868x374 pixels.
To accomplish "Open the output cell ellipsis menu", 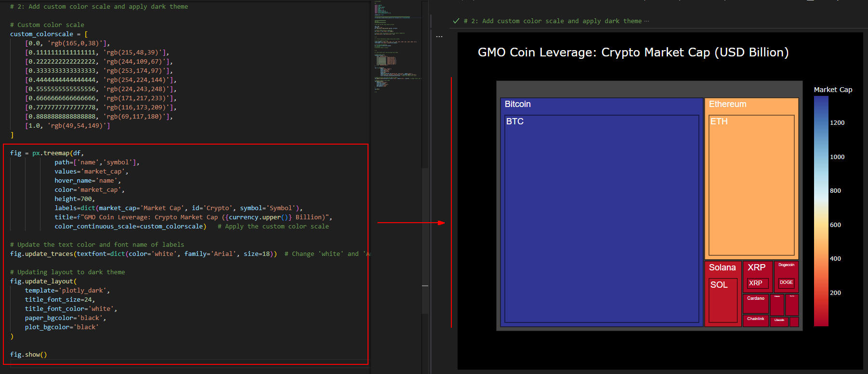I will [439, 37].
